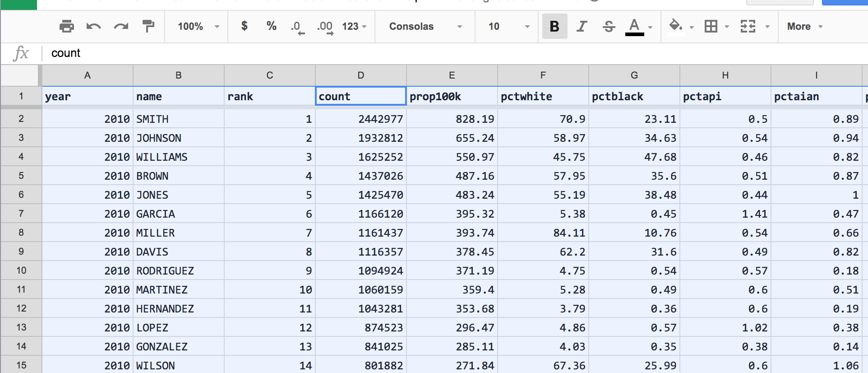The image size is (868, 373).
Task: Click the cell with value 84.11
Action: click(543, 233)
